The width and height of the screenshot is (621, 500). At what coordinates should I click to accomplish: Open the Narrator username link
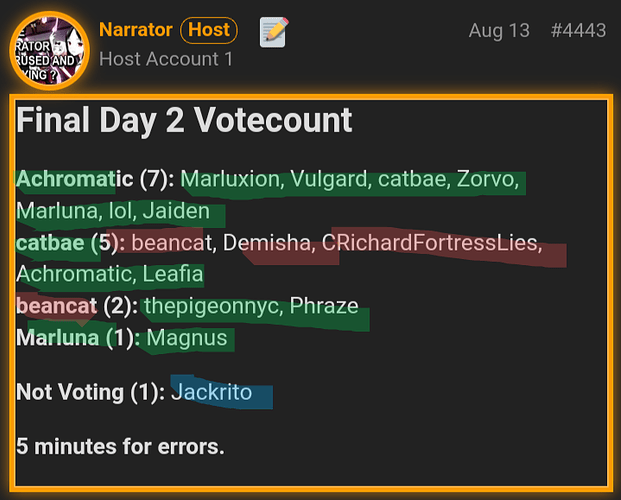[135, 30]
